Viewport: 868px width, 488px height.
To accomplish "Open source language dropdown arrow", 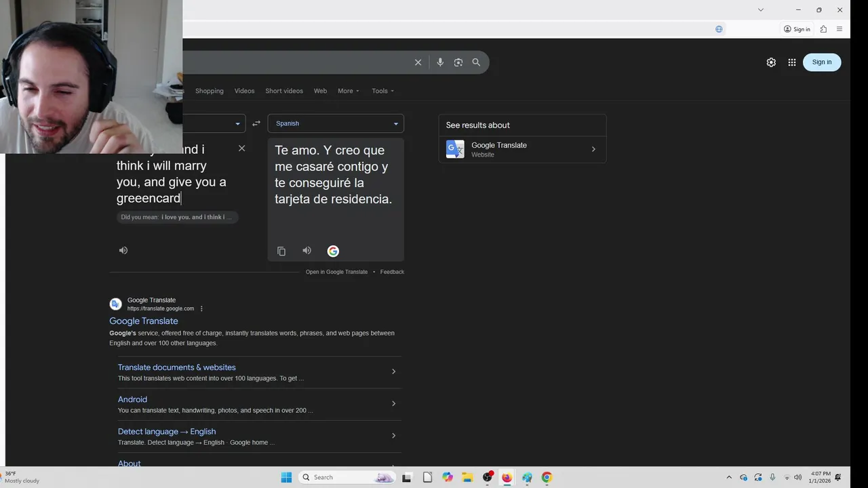I will [x=237, y=123].
